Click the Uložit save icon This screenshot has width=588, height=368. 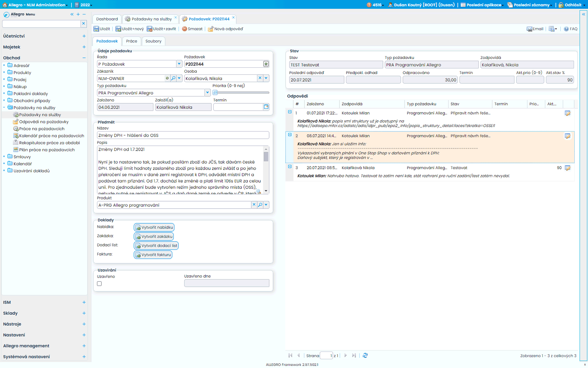click(x=96, y=29)
